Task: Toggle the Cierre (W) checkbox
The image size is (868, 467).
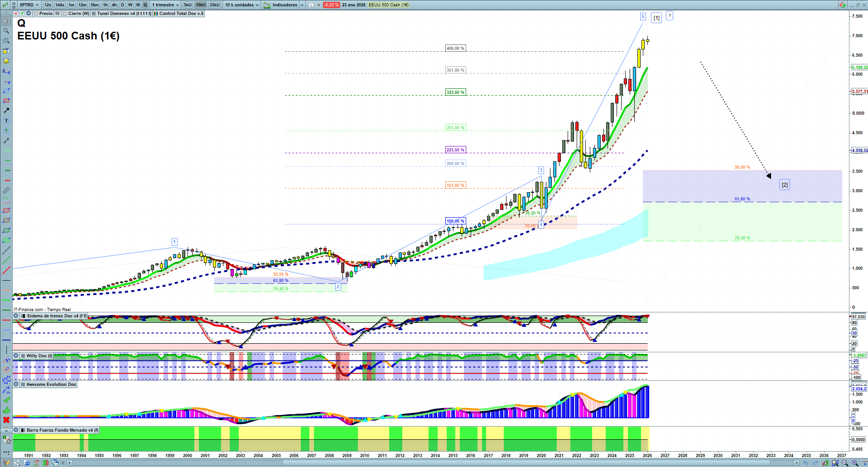Action: [x=65, y=14]
